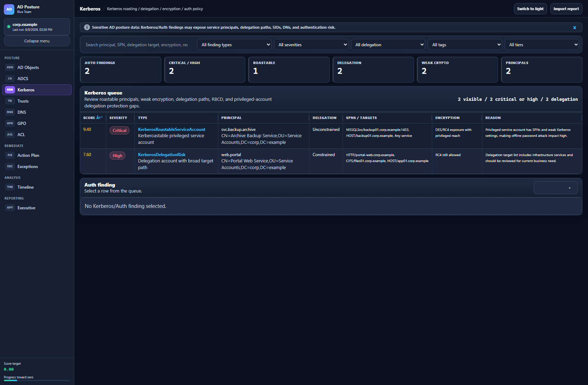Viewport: 588px width, 385px height.
Task: Sort the queue by Score column
Action: pyautogui.click(x=93, y=118)
